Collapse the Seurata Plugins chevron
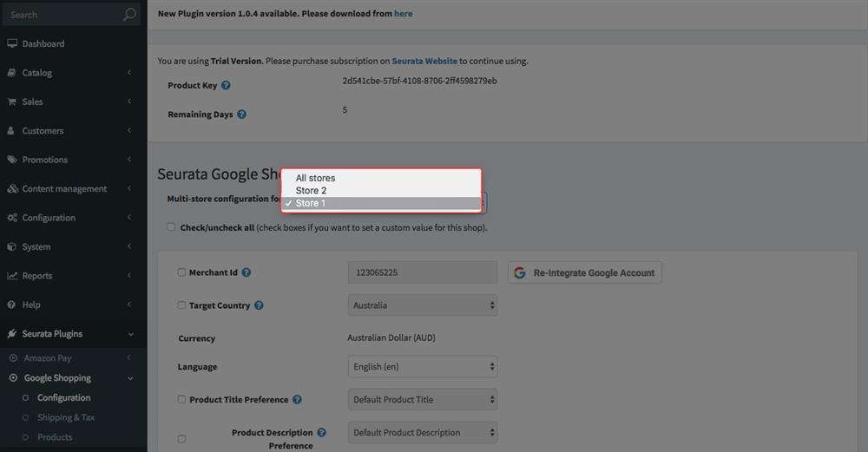868x452 pixels. (131, 334)
